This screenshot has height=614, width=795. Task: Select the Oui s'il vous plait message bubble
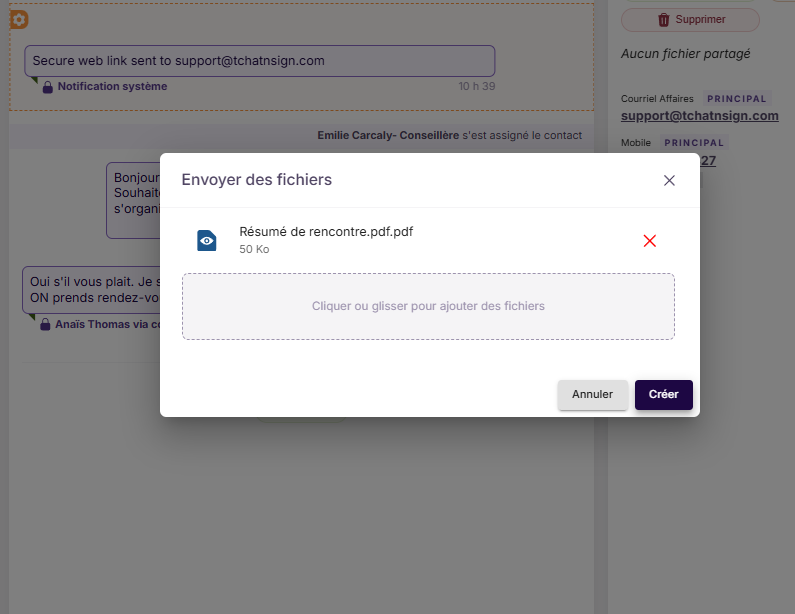(91, 290)
